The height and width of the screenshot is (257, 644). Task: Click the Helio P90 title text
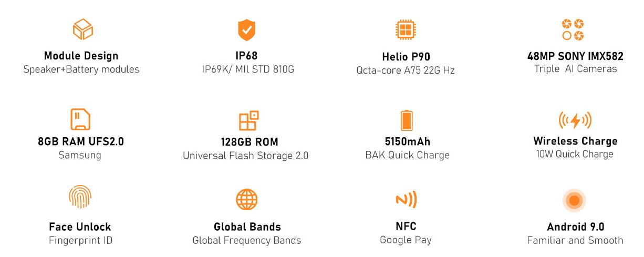(406, 57)
